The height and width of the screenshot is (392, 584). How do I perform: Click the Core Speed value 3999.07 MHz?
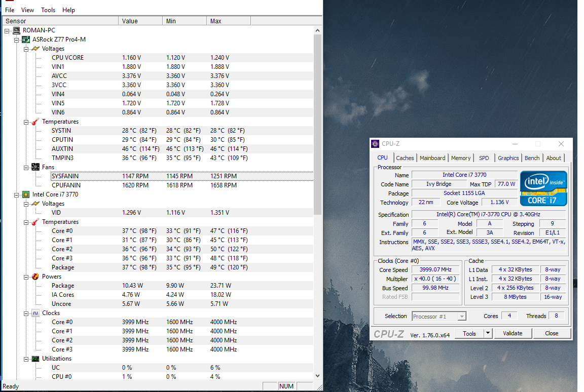click(435, 269)
